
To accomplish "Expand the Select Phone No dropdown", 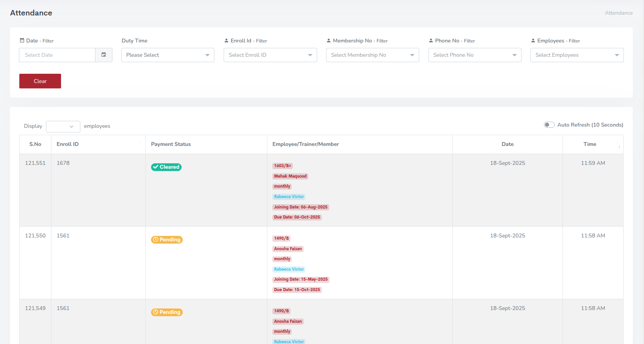I will [475, 55].
